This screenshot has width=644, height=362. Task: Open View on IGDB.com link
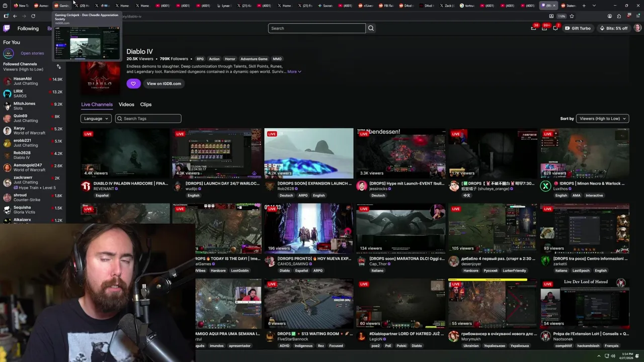point(164,83)
